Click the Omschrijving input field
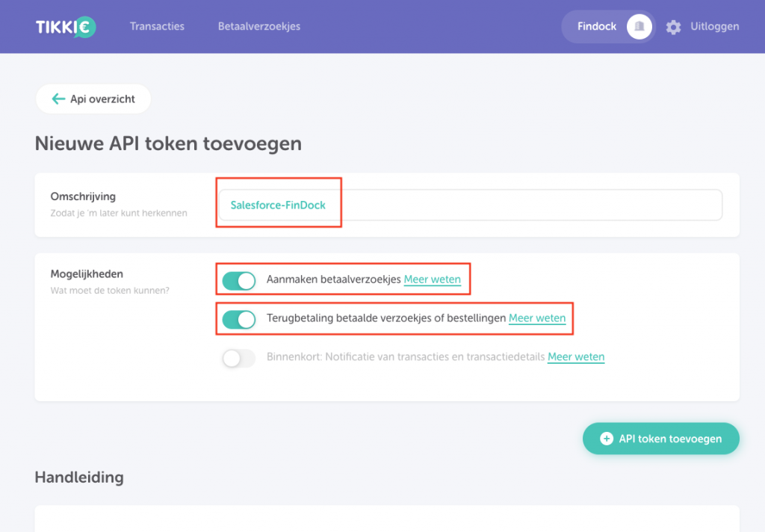765x532 pixels. point(471,205)
